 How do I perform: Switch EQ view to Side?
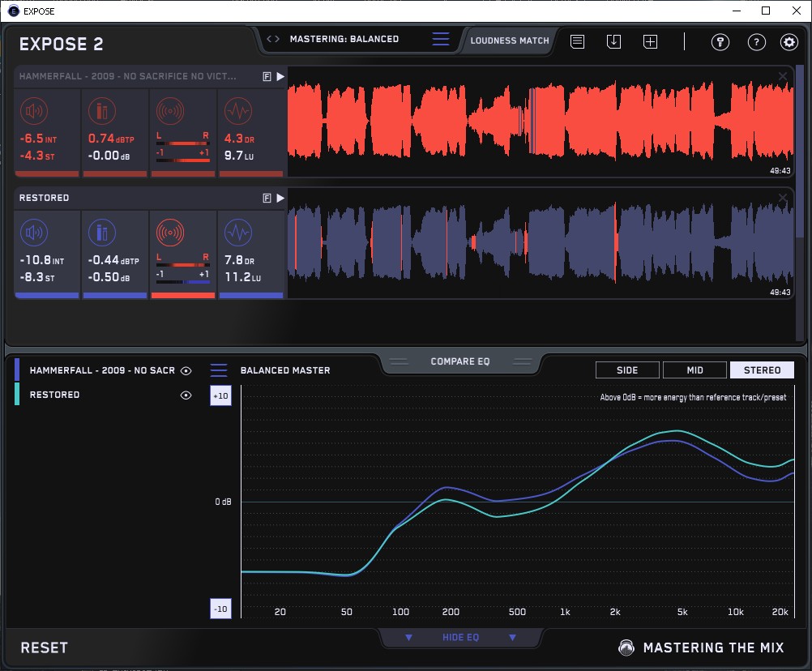[x=627, y=370]
